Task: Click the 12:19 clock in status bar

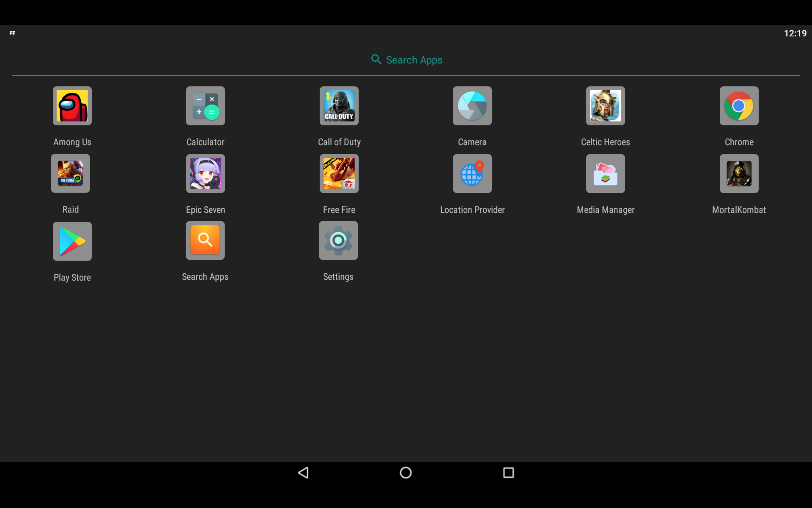Action: point(795,33)
